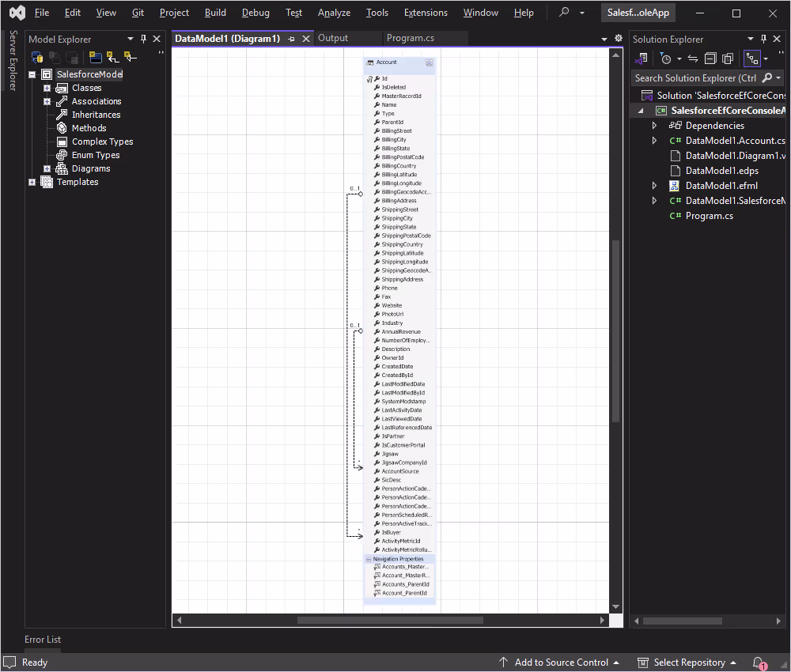Viewport: 791px width, 672px height.
Task: Click the locate-in-diagram arrow icon in Model Explorer toolbar
Action: [131, 56]
